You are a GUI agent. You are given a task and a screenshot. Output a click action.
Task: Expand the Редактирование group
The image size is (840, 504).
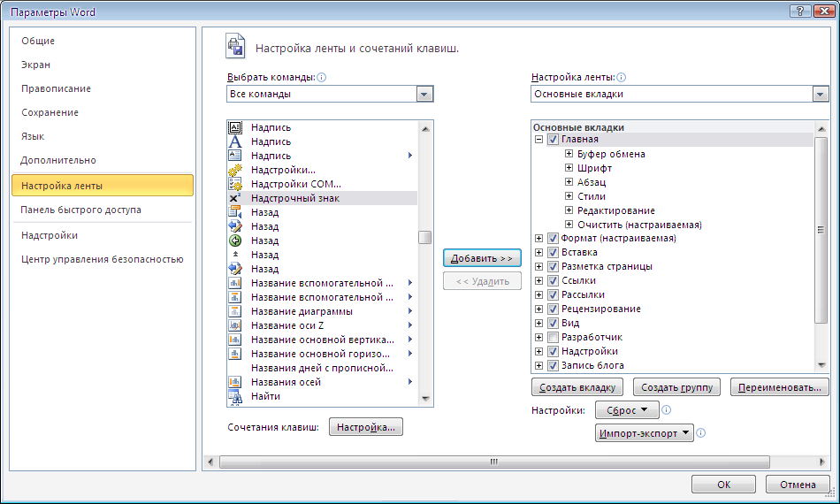coord(569,210)
